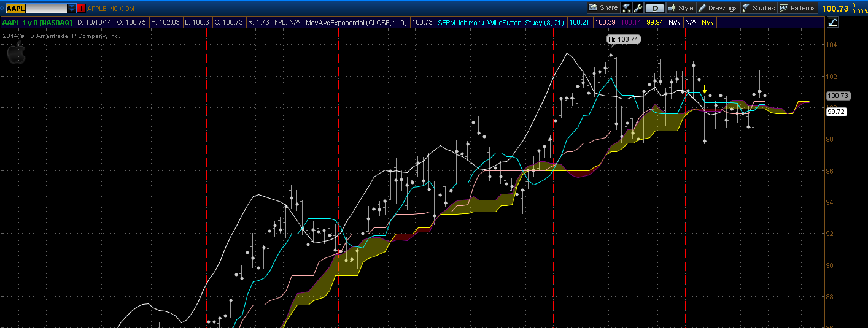868x328 pixels.
Task: Click the APPLE INC COM company name
Action: (x=110, y=9)
